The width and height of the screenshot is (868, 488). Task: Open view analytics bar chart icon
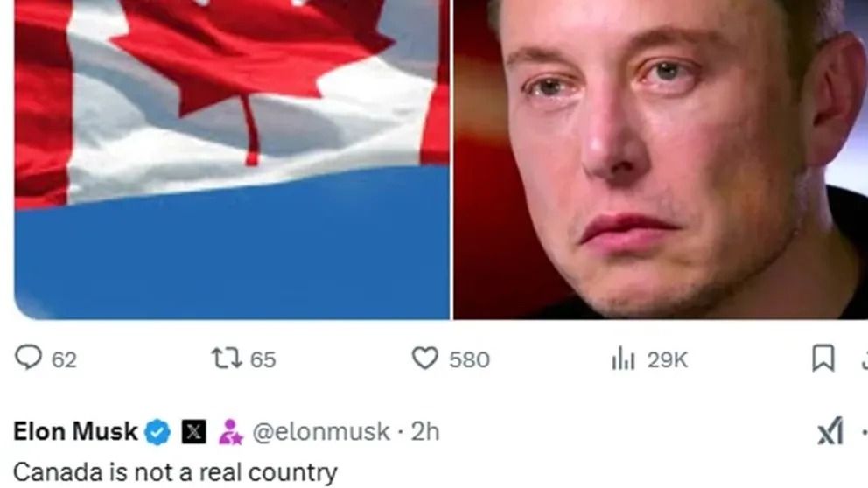(623, 358)
